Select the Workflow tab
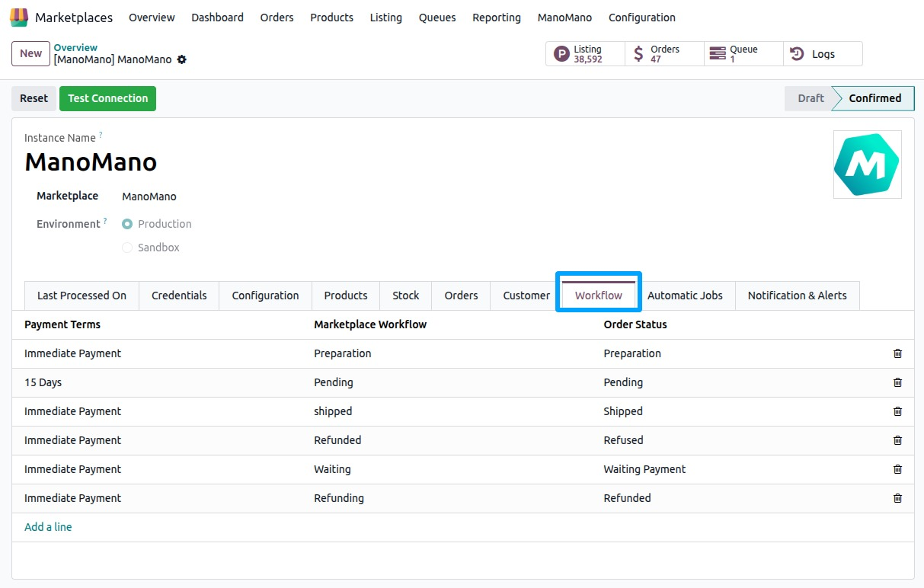The width and height of the screenshot is (924, 588). coord(599,296)
